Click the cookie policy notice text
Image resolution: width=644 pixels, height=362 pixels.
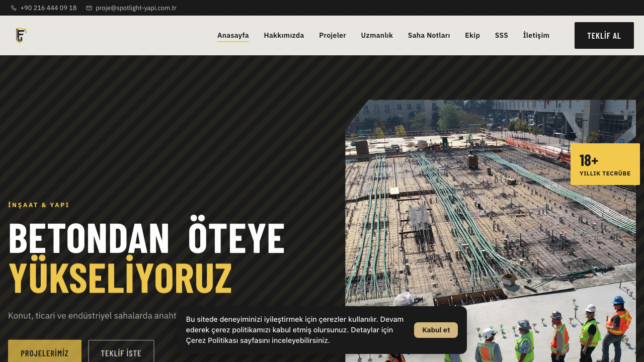(295, 330)
